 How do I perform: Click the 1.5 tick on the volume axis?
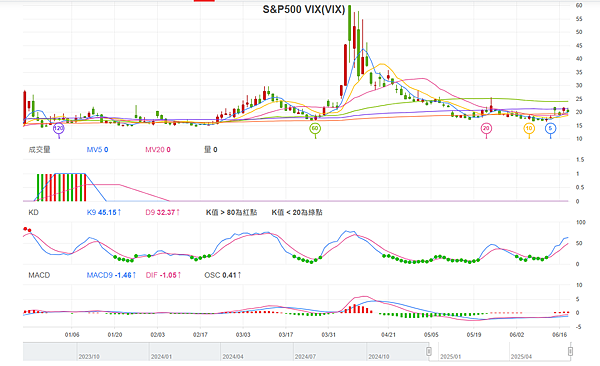tap(580, 160)
